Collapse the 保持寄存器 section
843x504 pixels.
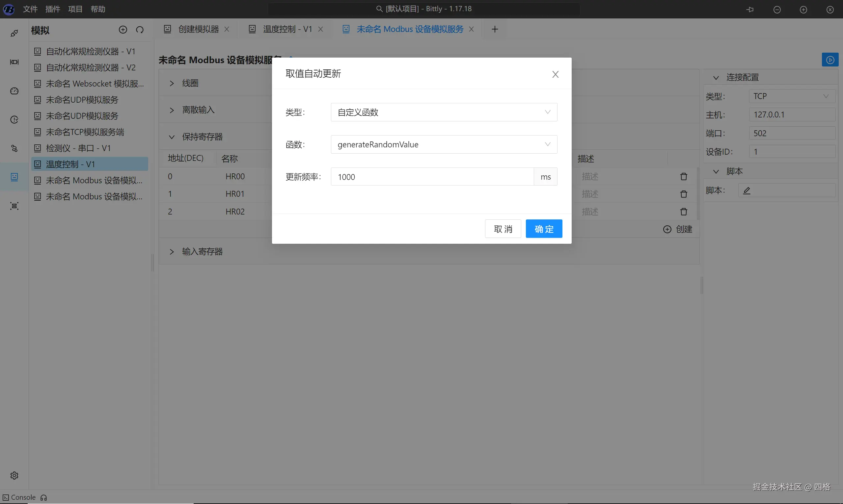202,137
